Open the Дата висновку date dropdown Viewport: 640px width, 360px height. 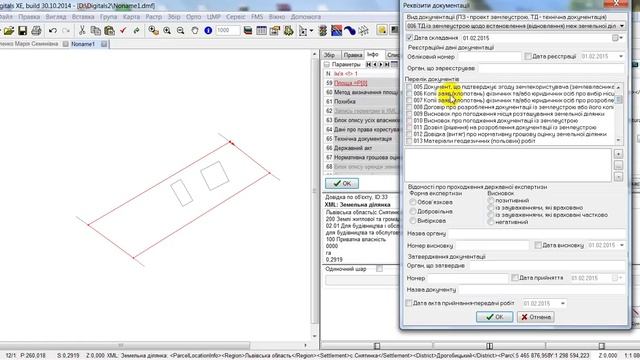click(x=622, y=245)
